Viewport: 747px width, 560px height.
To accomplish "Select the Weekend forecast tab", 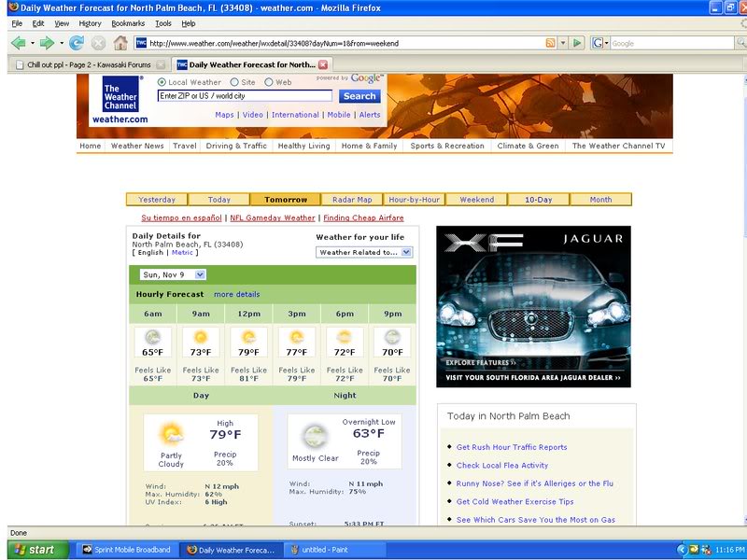I will click(477, 200).
